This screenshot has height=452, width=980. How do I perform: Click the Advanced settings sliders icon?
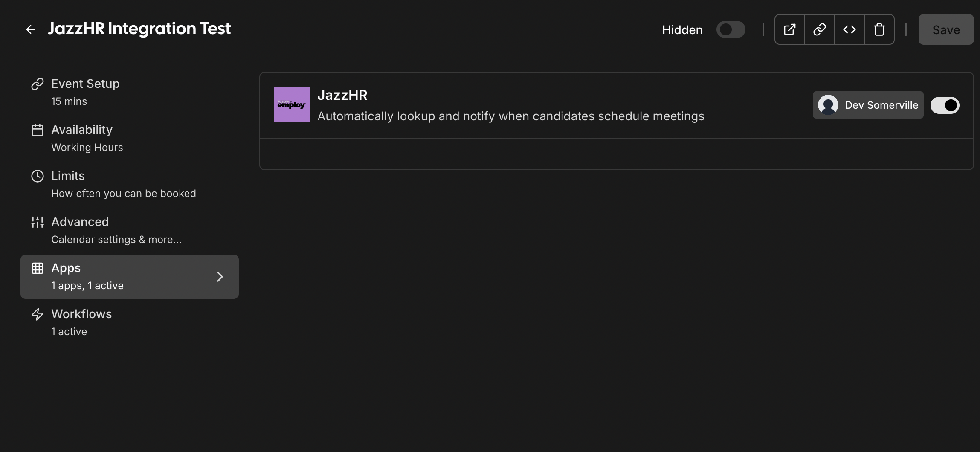(37, 222)
